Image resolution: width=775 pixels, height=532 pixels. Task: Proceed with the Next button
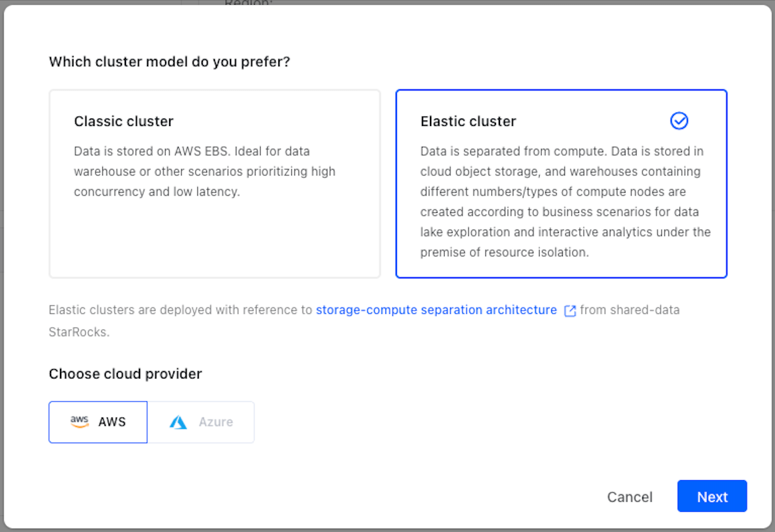[x=712, y=496]
